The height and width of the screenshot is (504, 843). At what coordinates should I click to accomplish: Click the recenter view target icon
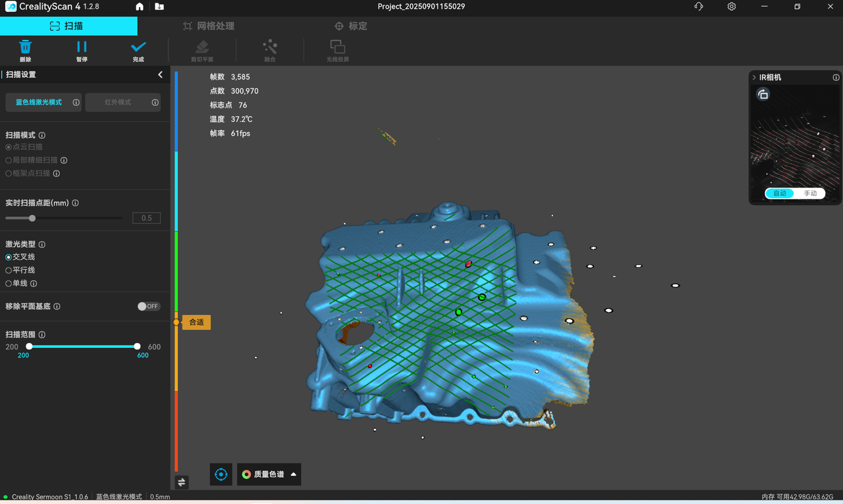(x=221, y=474)
